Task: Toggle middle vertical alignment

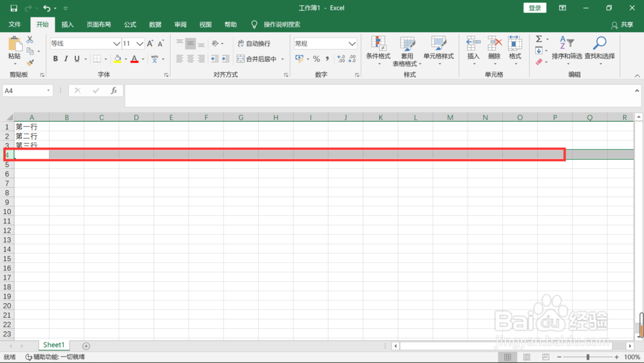Action: click(x=190, y=43)
